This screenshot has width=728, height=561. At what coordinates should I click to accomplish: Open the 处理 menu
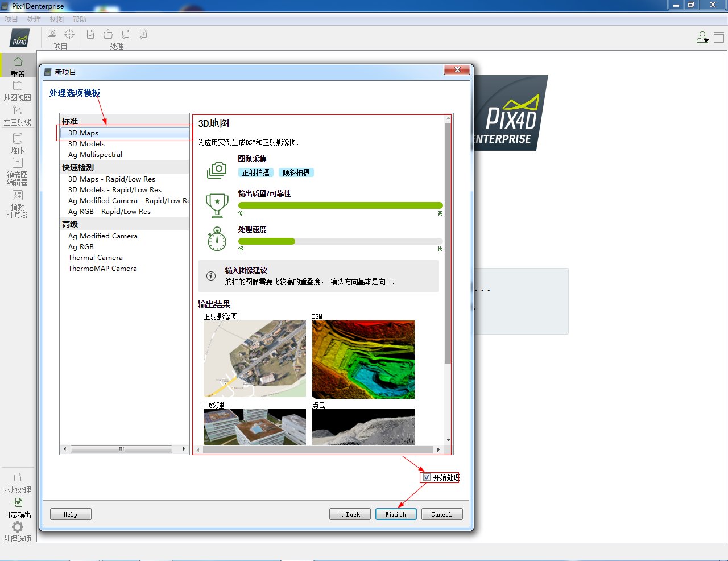34,18
